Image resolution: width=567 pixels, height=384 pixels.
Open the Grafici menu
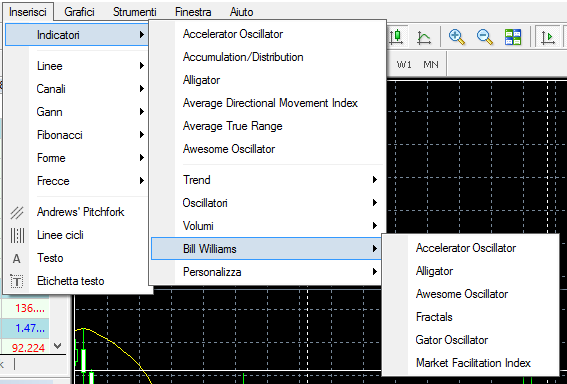pos(79,12)
